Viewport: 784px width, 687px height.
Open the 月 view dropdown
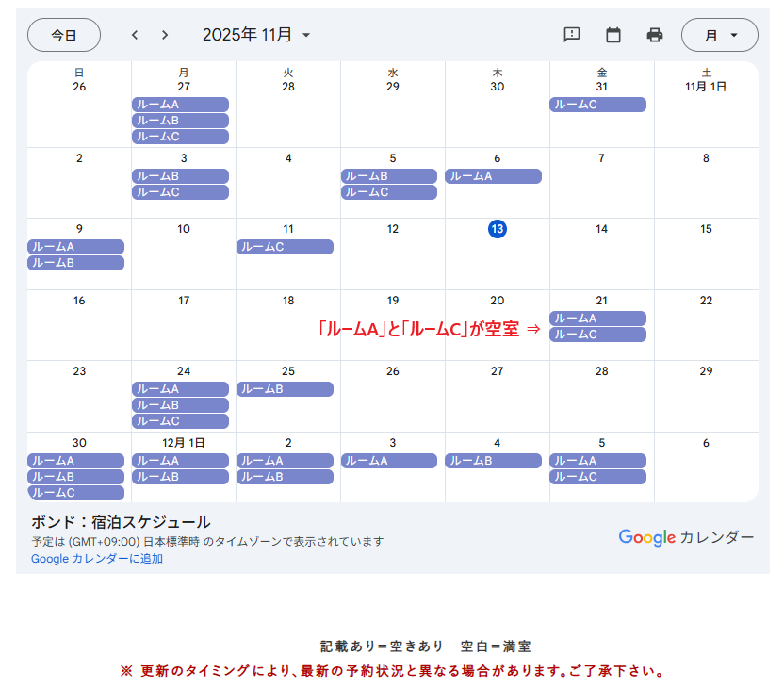pos(719,35)
